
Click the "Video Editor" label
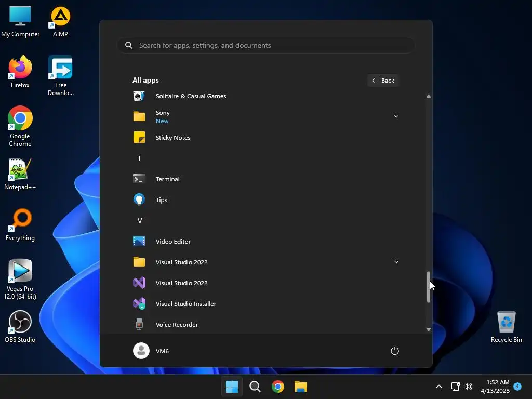173,241
